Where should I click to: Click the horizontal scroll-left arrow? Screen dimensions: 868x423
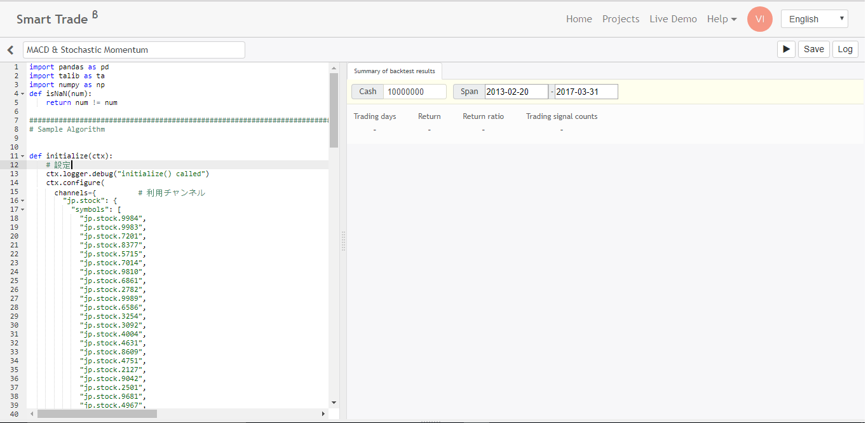click(x=32, y=413)
